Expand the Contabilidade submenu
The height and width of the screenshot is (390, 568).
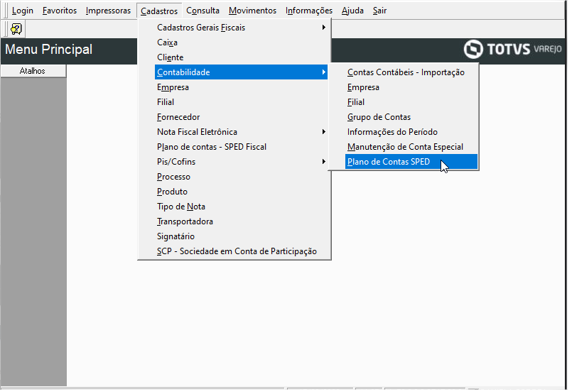(x=241, y=72)
